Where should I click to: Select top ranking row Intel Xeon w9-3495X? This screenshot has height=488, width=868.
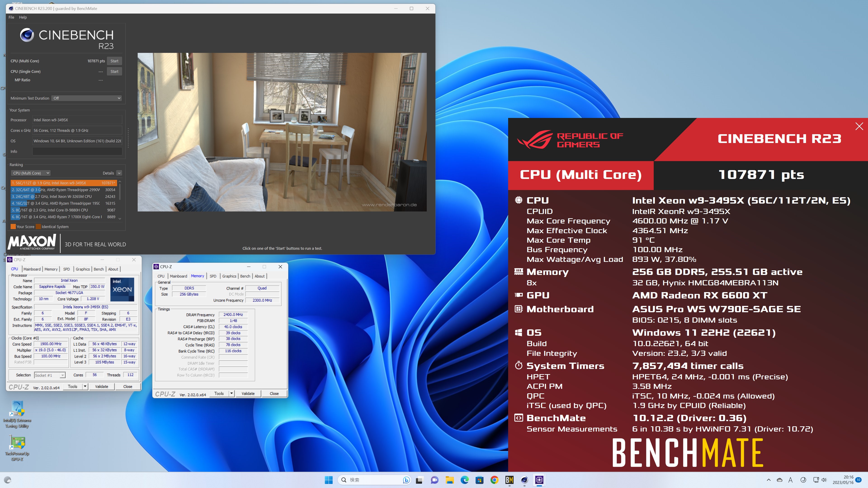point(64,183)
